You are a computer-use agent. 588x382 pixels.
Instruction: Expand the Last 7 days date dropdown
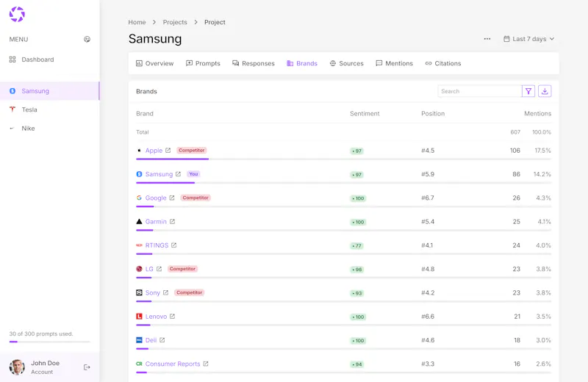coord(528,39)
